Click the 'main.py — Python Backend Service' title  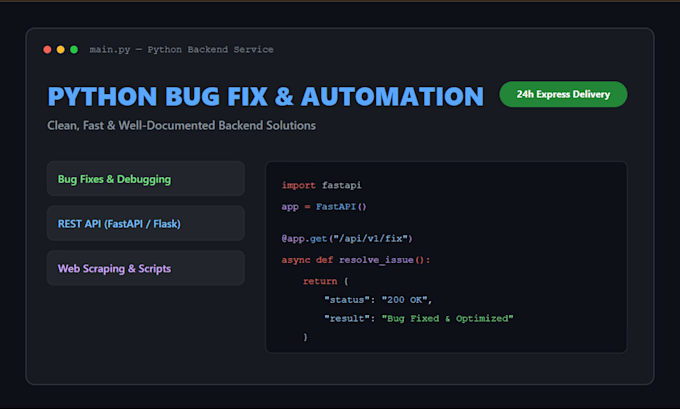(181, 49)
